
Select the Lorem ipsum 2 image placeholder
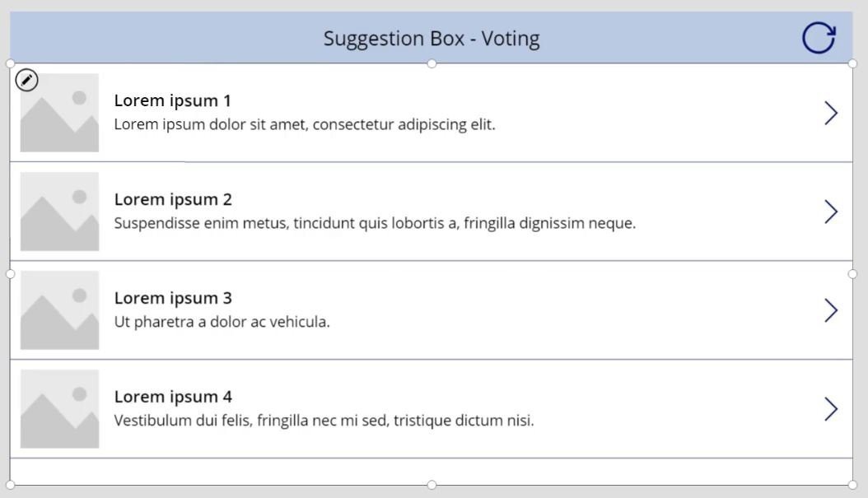click(60, 212)
